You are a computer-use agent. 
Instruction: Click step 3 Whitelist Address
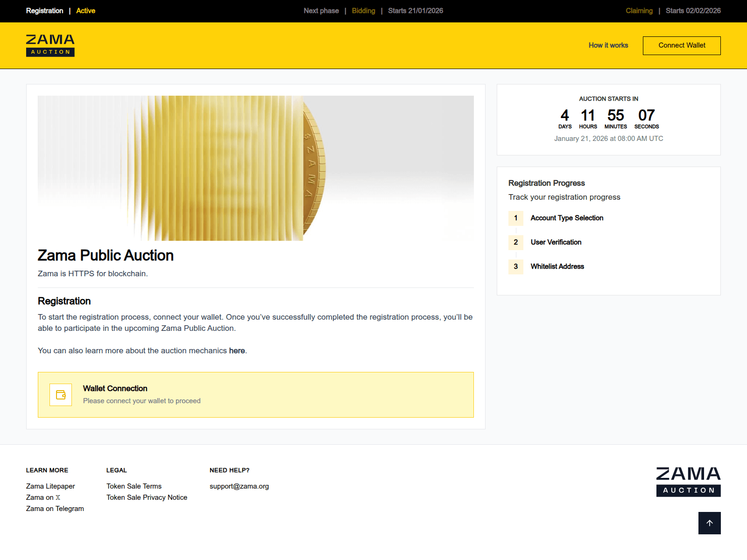pos(546,266)
